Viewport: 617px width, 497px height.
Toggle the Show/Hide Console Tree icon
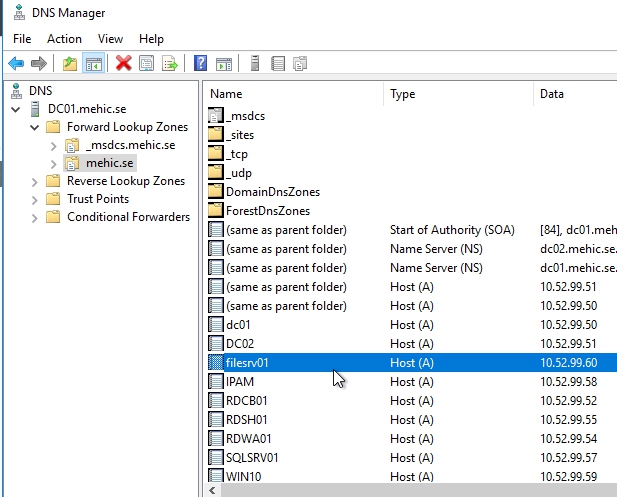coord(93,64)
